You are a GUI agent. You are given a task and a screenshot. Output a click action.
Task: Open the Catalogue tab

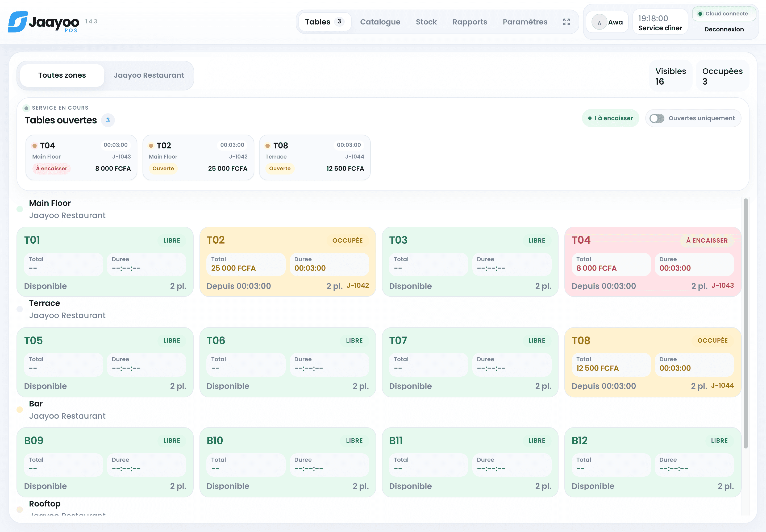point(380,22)
